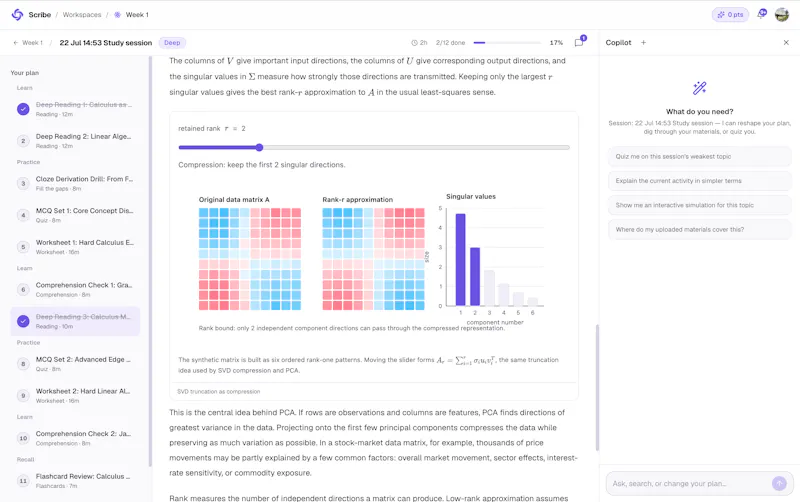Image resolution: width=800 pixels, height=502 pixels.
Task: Click the retained rank slider handle
Action: coord(259,147)
